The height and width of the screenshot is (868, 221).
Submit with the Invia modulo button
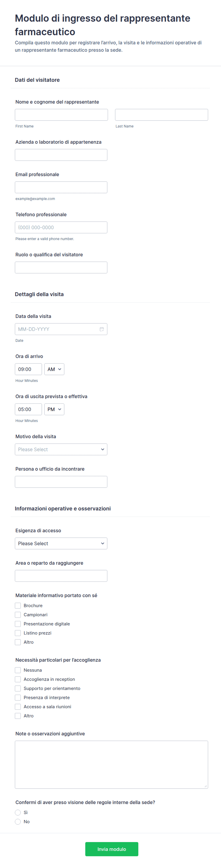coord(111,849)
